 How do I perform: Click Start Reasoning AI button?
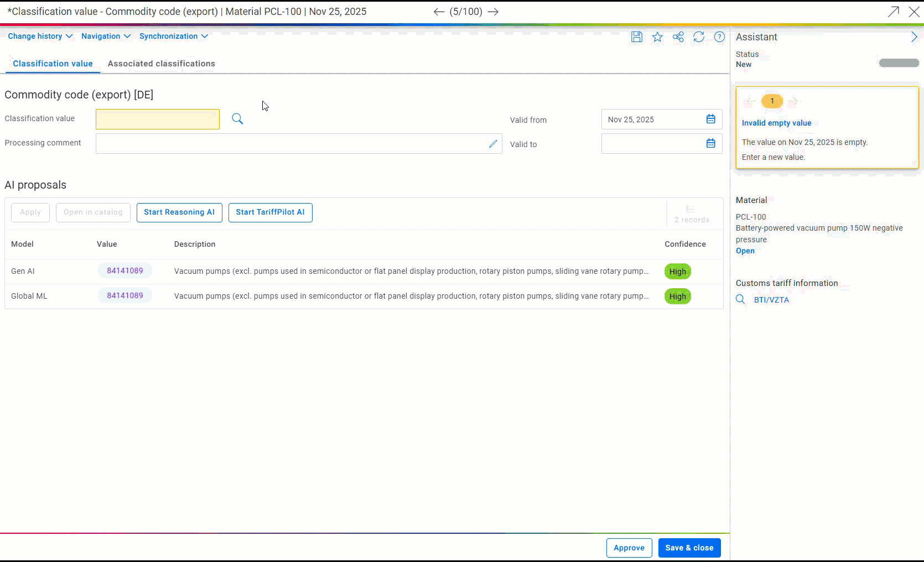(179, 212)
